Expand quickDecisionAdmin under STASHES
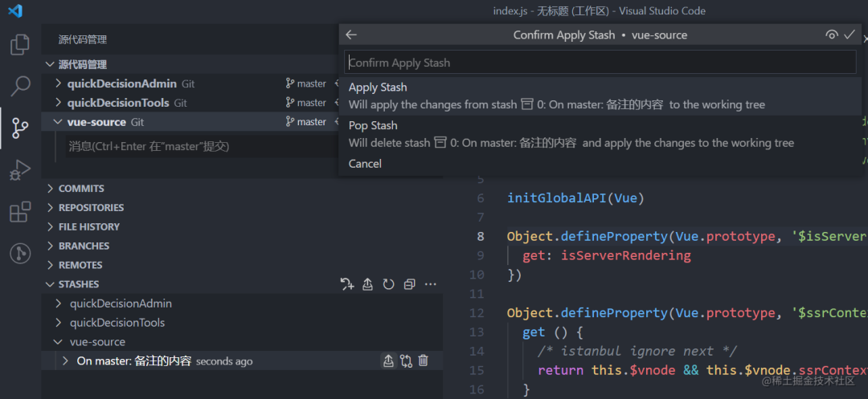The height and width of the screenshot is (399, 868). tap(58, 304)
